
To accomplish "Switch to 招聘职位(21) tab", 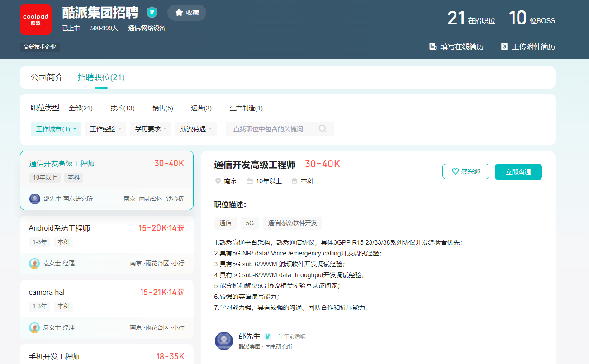I will [101, 77].
